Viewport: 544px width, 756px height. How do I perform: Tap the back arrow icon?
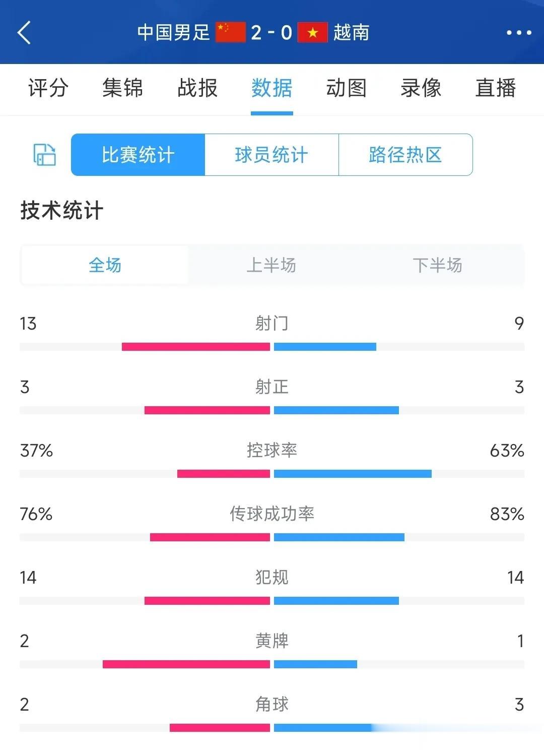(24, 33)
